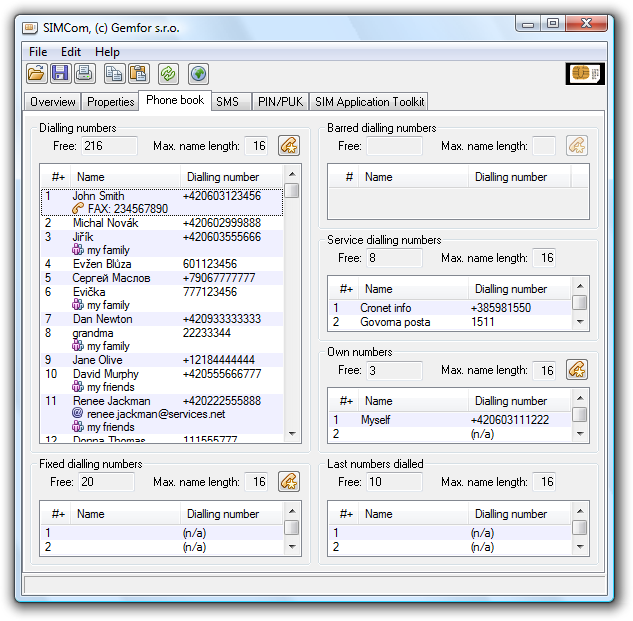Screen dimensions: 633x621
Task: Select the Myself entry in Own numbers
Action: [377, 421]
